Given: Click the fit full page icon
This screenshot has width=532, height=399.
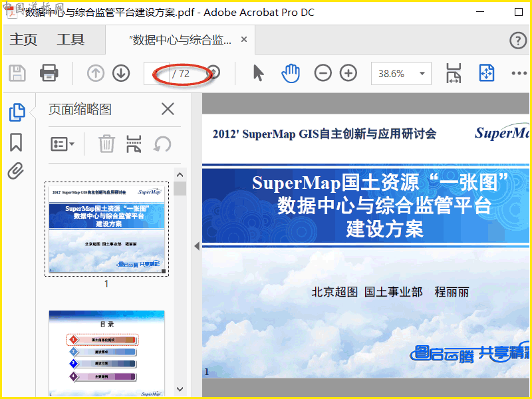Looking at the screenshot, I should [x=487, y=73].
